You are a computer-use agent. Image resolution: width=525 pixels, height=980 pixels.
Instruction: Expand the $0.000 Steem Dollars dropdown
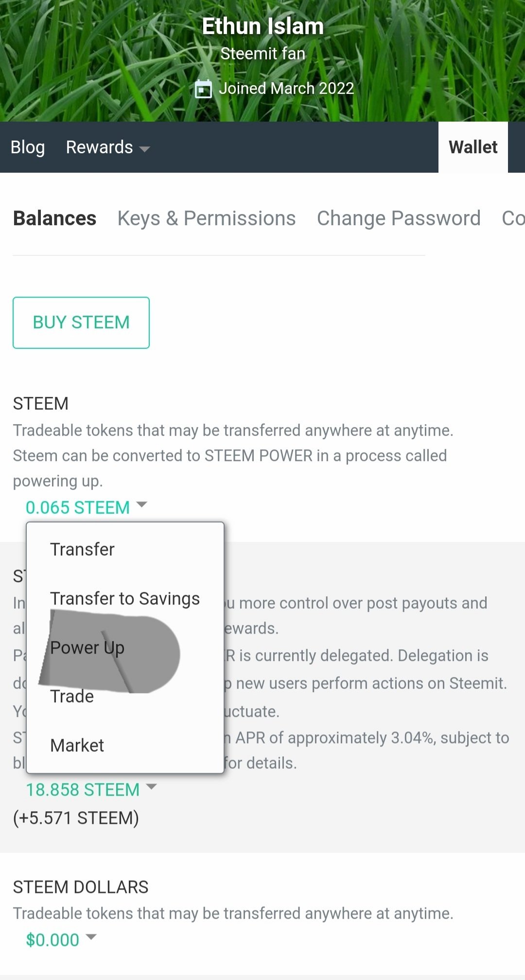52,940
